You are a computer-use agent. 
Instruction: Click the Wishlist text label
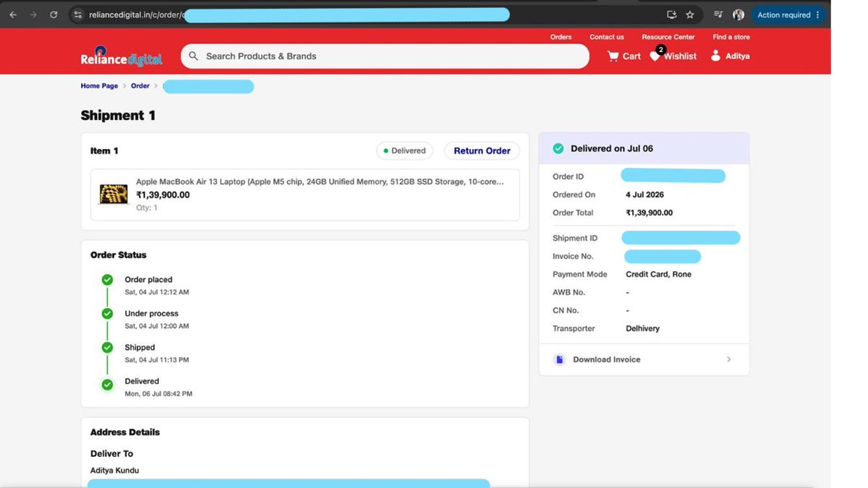click(680, 56)
